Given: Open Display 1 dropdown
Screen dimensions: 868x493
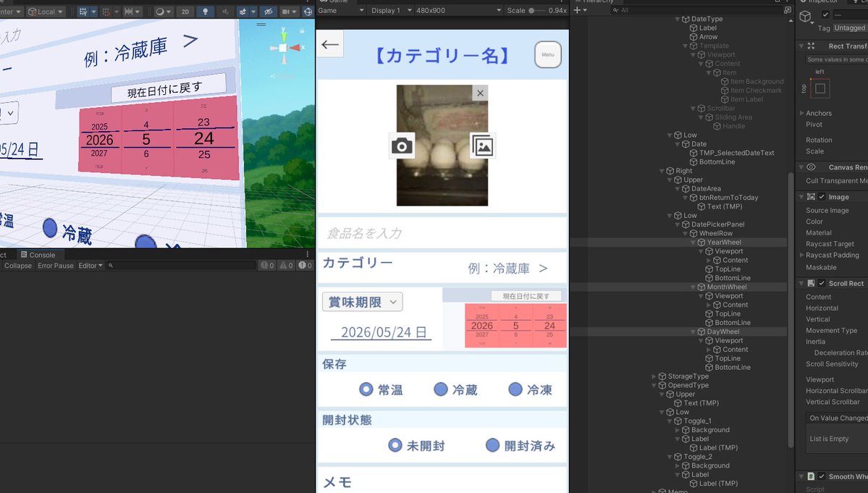Looking at the screenshot, I should (x=392, y=11).
